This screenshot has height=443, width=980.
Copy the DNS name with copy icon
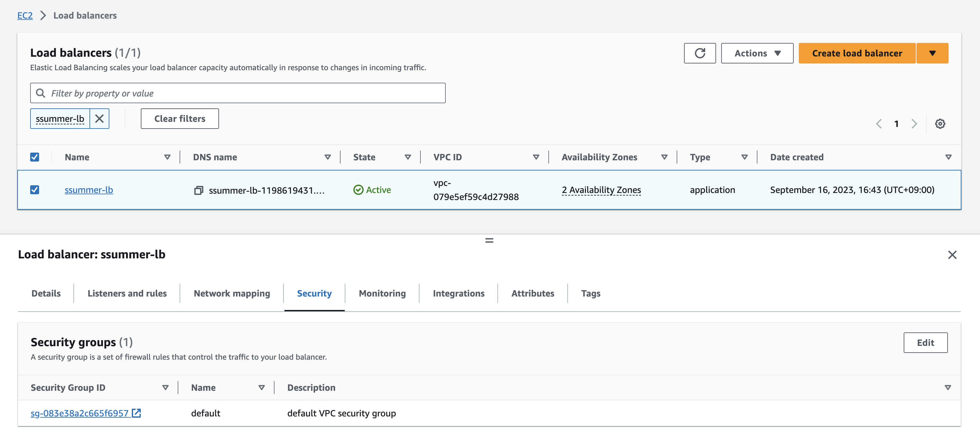(199, 190)
